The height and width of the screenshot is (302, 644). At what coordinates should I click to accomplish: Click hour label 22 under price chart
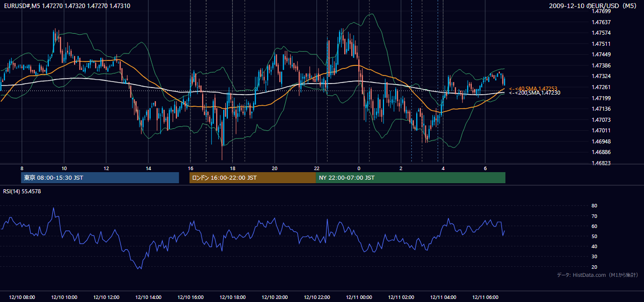click(316, 168)
